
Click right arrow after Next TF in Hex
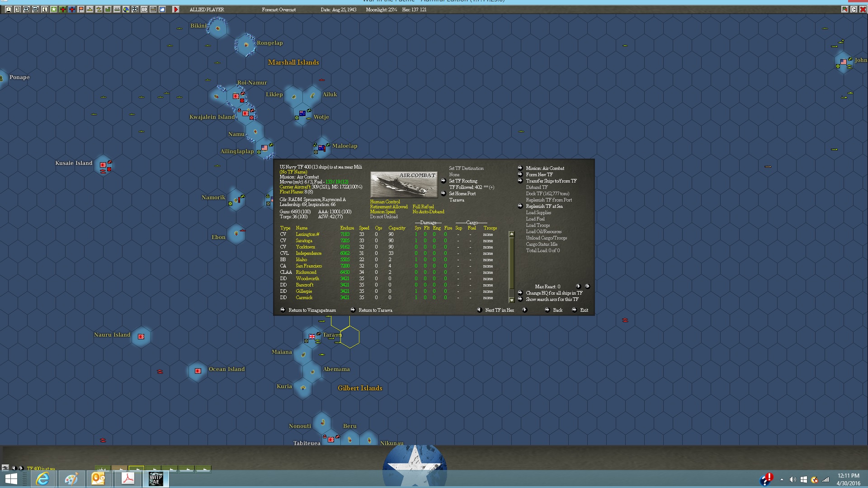pyautogui.click(x=524, y=310)
